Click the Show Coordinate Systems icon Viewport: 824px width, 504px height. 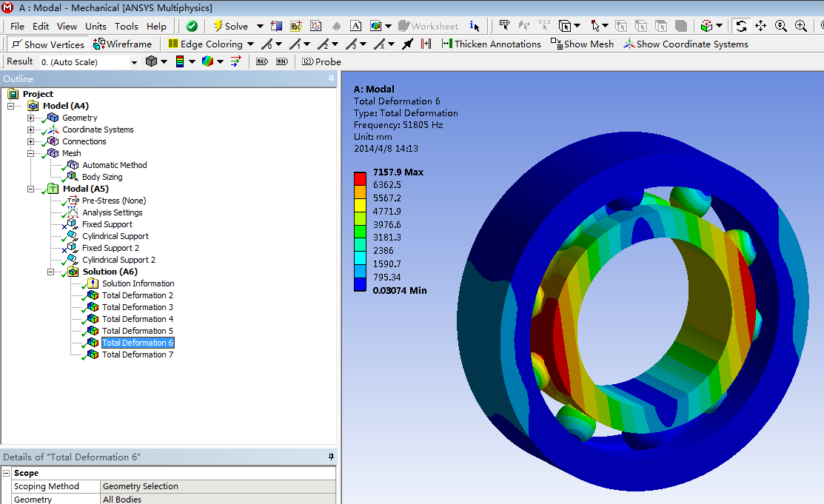click(629, 44)
